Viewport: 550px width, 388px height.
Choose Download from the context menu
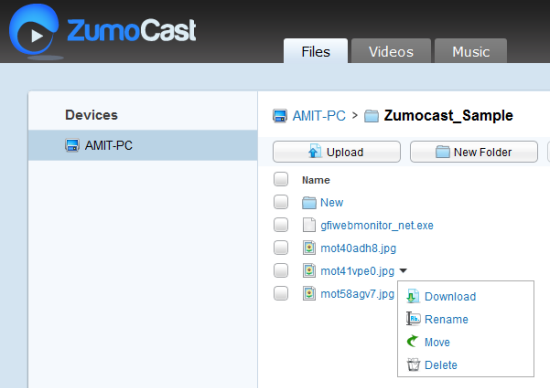450,297
